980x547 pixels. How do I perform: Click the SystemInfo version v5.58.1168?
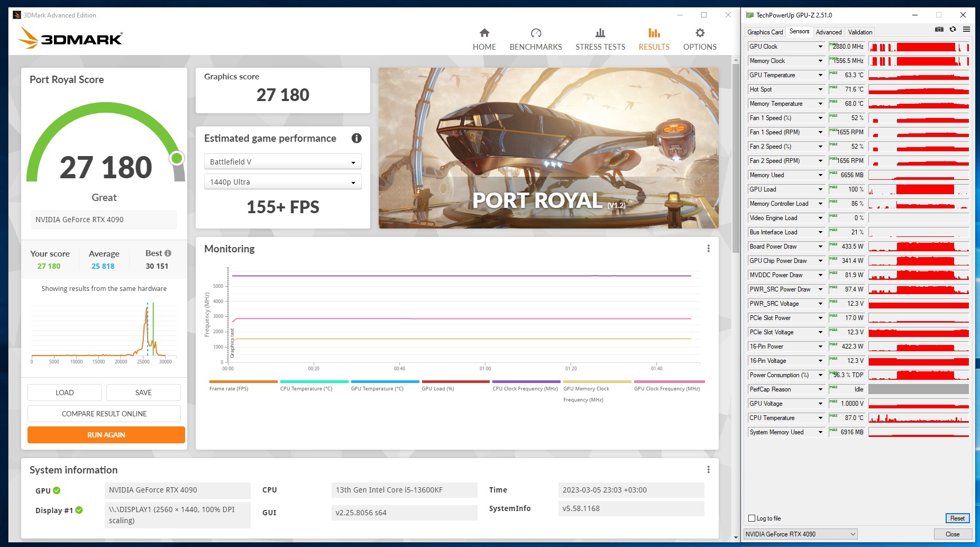[x=631, y=508]
